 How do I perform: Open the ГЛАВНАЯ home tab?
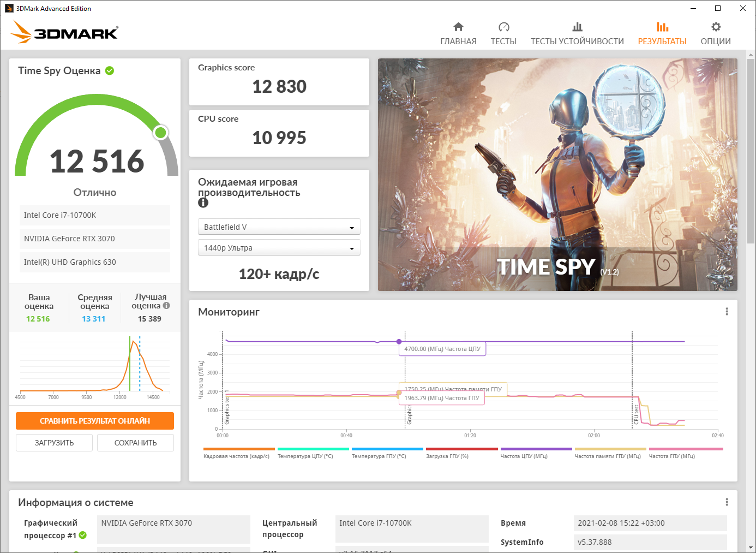(458, 34)
